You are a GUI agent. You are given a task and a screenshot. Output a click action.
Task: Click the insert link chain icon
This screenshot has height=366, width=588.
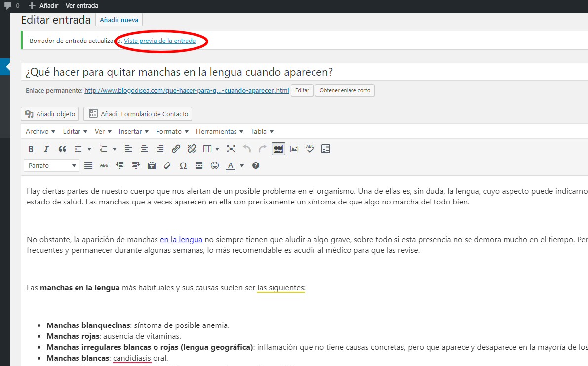(176, 149)
